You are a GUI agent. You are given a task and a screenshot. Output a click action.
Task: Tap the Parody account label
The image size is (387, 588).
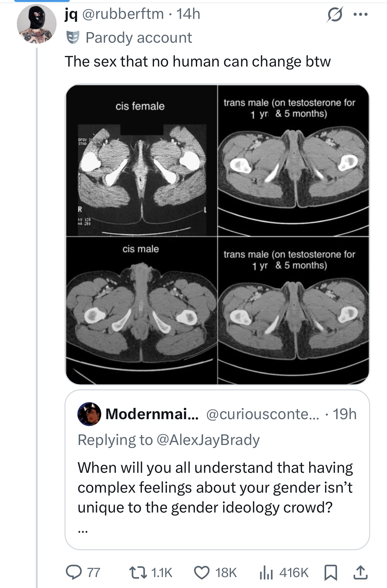129,38
